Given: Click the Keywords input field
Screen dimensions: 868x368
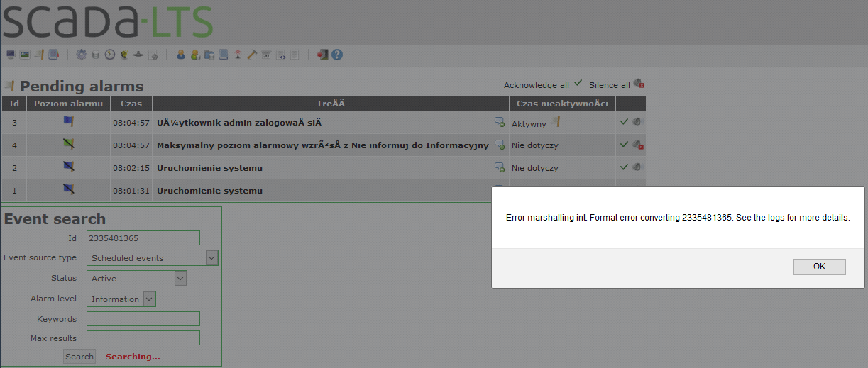Looking at the screenshot, I should 143,319.
